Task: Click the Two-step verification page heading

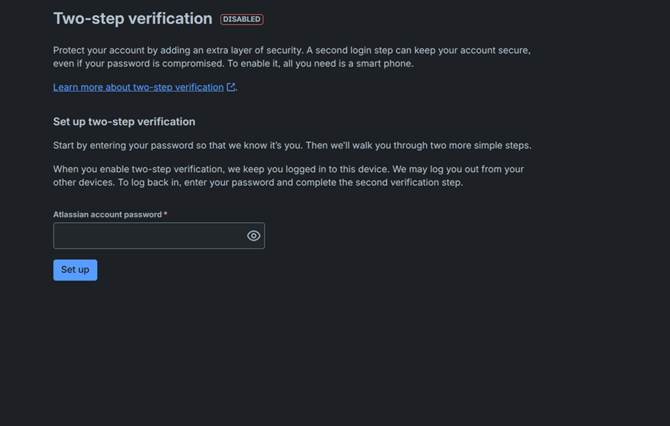Action: [132, 19]
